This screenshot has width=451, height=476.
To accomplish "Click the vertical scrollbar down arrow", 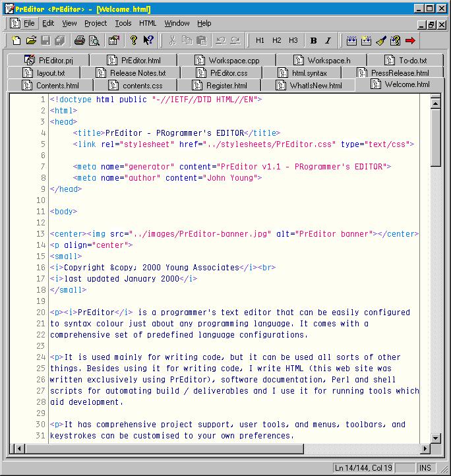I will [435, 437].
